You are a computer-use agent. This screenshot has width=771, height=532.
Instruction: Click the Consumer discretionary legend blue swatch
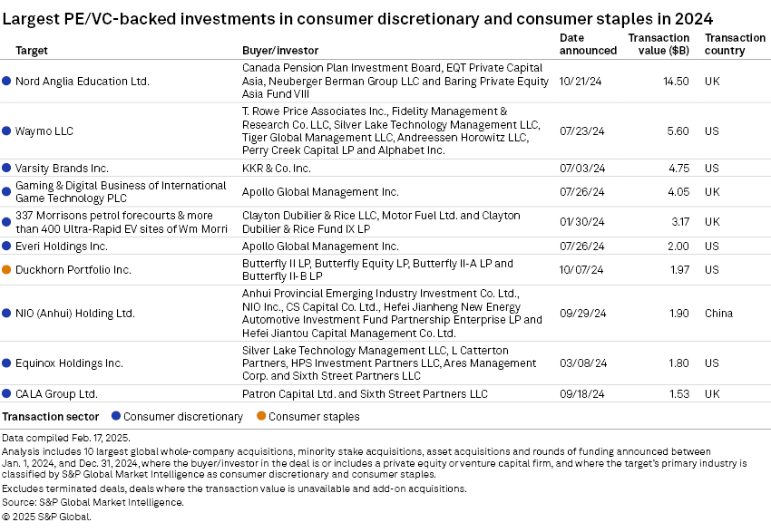coord(115,417)
